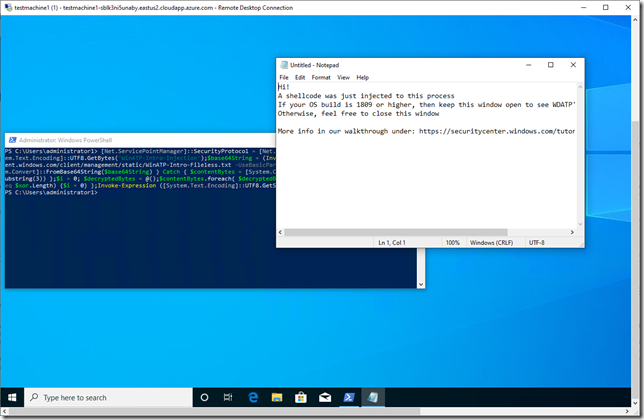Click the PowerShell prompt 'PS C:\Users\administrator1>' last line
644x420 pixels.
pyautogui.click(x=51, y=193)
